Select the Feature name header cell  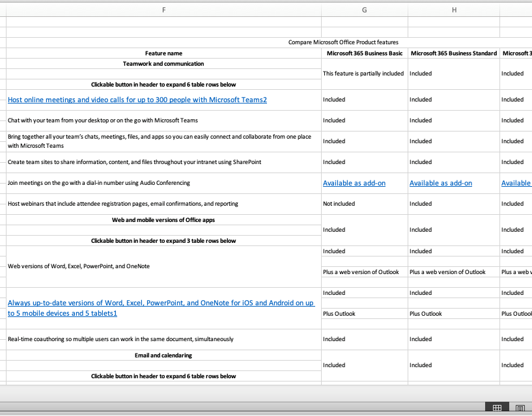[x=163, y=53]
